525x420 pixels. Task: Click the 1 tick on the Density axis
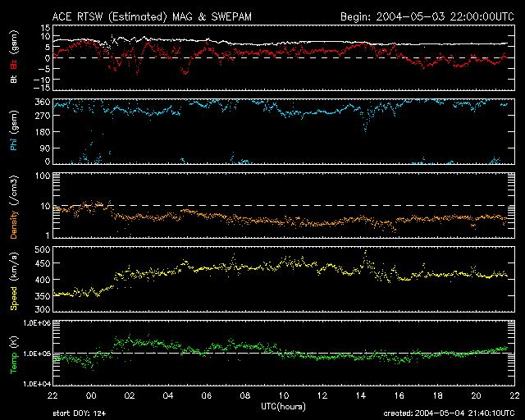[48, 235]
